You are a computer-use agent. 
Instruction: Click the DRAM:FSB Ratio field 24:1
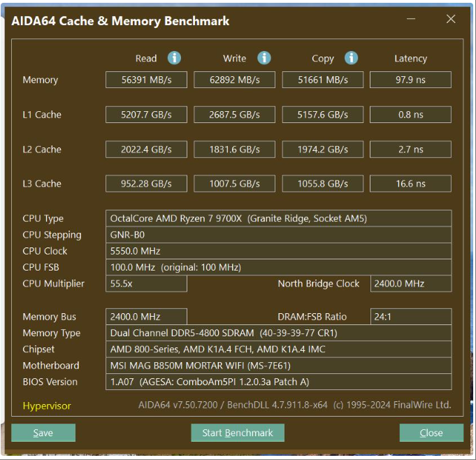coord(411,317)
